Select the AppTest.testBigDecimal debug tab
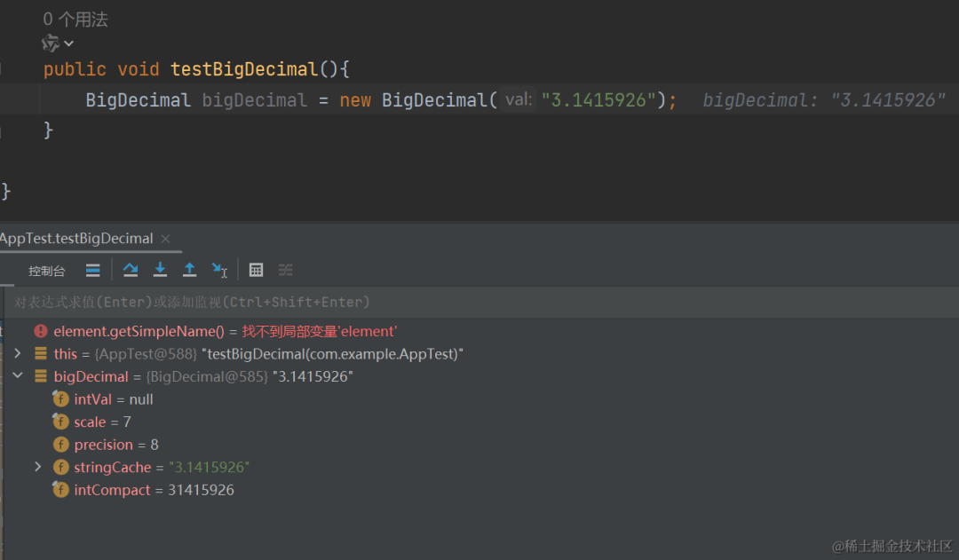Viewport: 959px width, 560px height. point(76,238)
